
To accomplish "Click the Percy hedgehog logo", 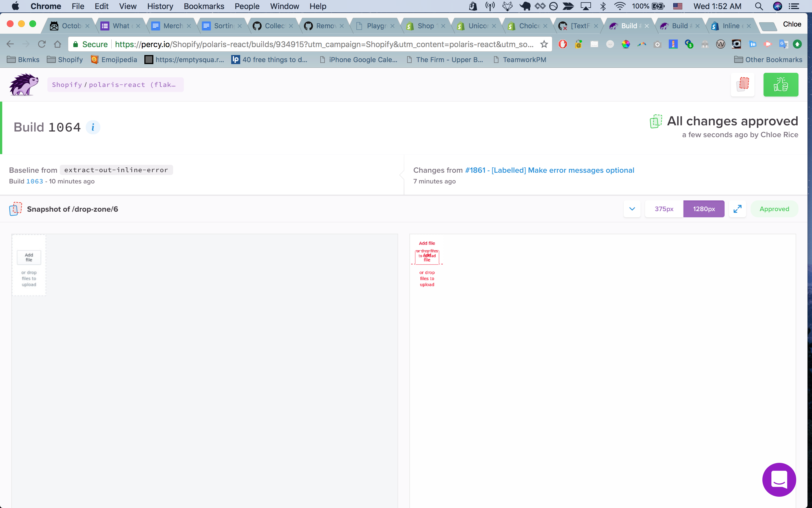I will (23, 85).
